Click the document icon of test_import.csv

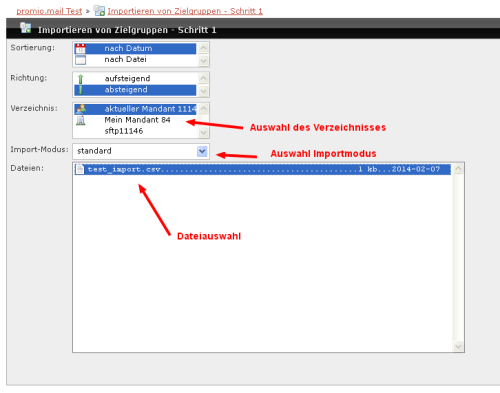(80, 169)
